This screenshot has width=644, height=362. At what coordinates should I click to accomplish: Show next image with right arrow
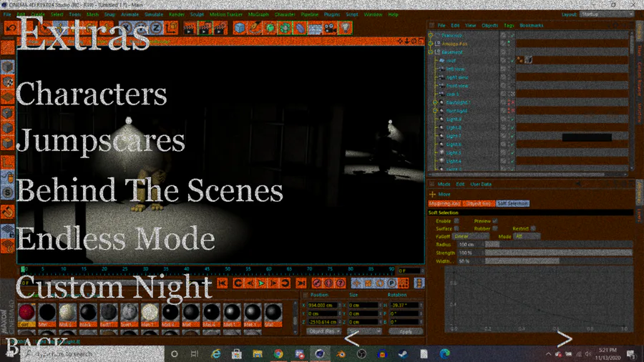[565, 338]
